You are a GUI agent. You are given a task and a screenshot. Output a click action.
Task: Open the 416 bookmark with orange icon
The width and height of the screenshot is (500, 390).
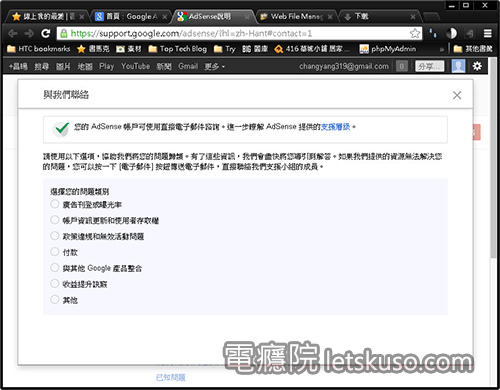pyautogui.click(x=312, y=49)
